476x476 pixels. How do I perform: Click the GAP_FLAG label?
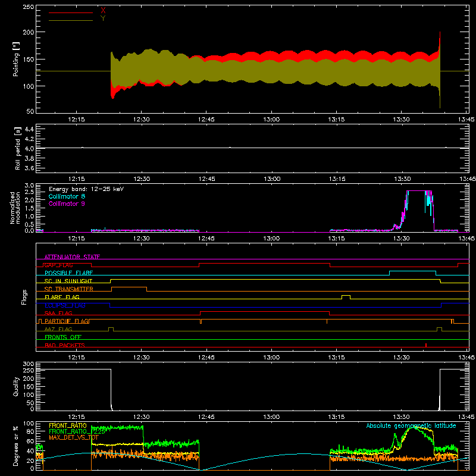pos(58,265)
